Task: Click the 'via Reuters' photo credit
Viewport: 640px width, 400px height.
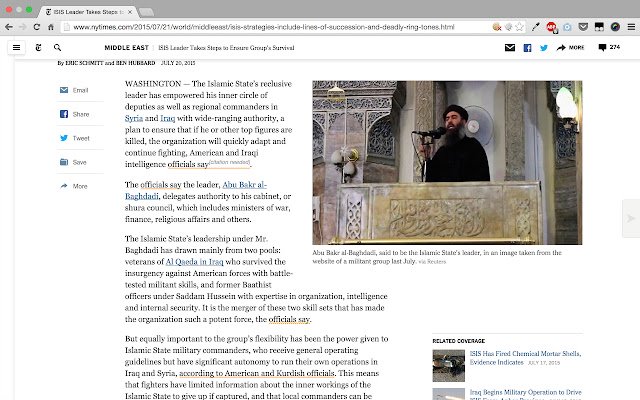Action: click(x=432, y=262)
